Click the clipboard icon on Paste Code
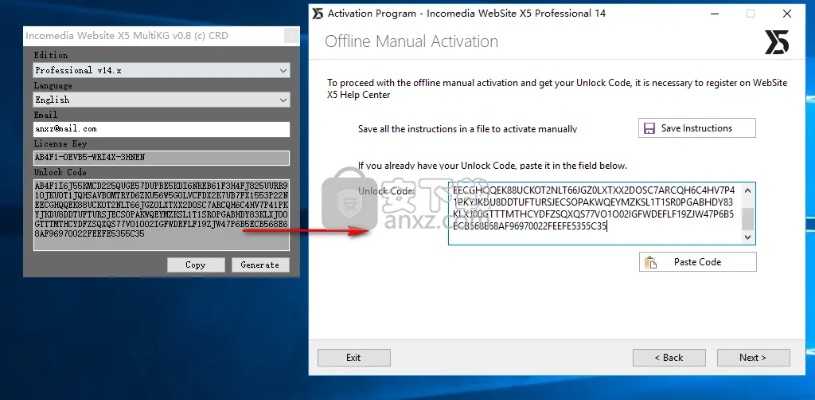Viewport: 815px width, 400px height. click(650, 262)
